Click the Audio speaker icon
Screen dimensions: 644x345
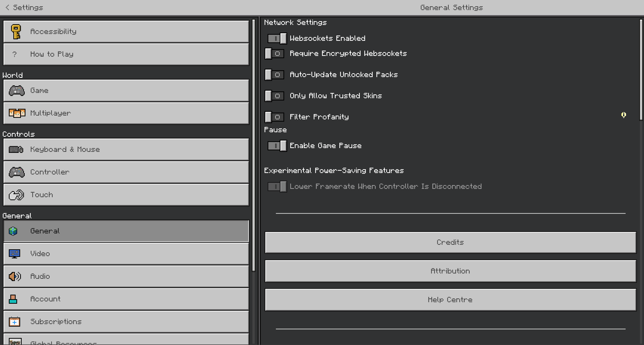[14, 276]
